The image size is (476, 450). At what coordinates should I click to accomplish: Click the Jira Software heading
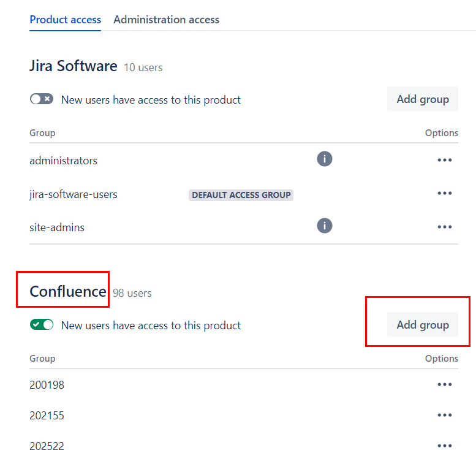tap(74, 66)
